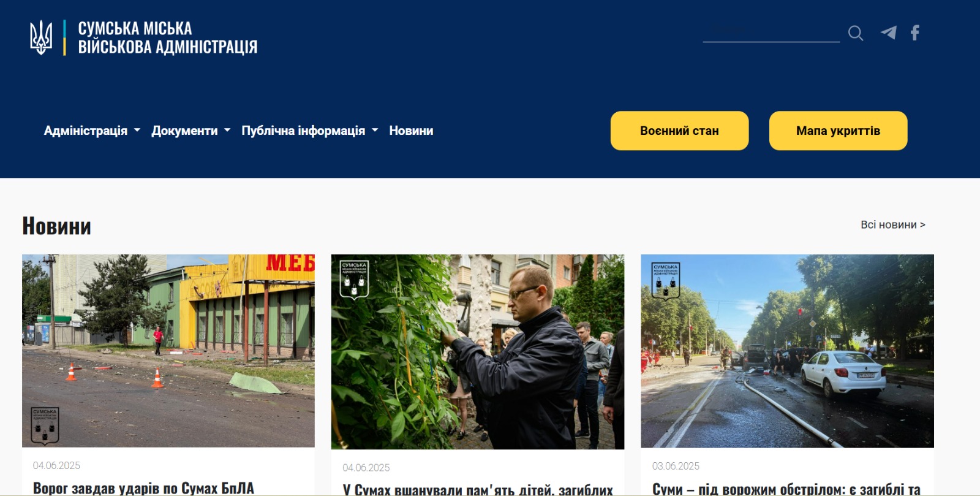Open the man by greenery news photo
Screen dimensions: 980x496
pyautogui.click(x=478, y=352)
